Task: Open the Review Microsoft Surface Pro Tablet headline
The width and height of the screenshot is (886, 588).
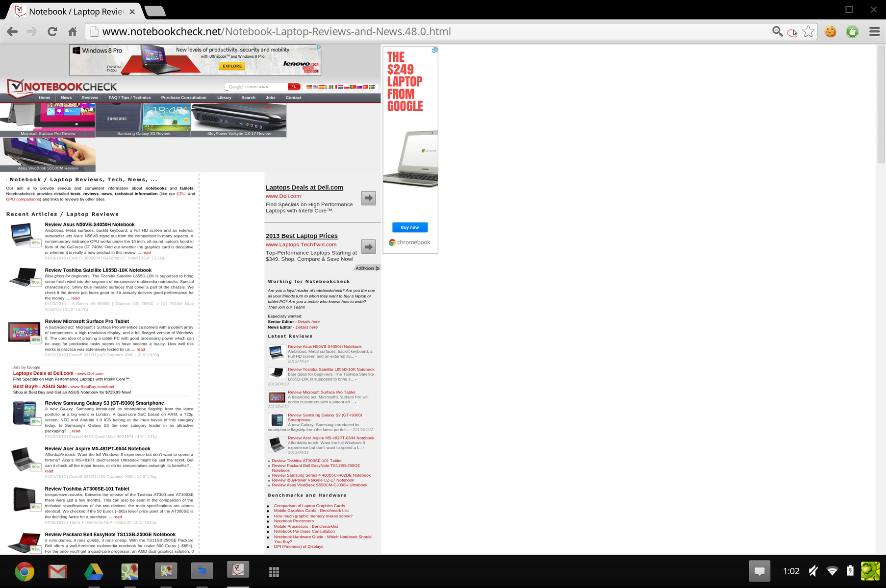Action: coord(87,322)
